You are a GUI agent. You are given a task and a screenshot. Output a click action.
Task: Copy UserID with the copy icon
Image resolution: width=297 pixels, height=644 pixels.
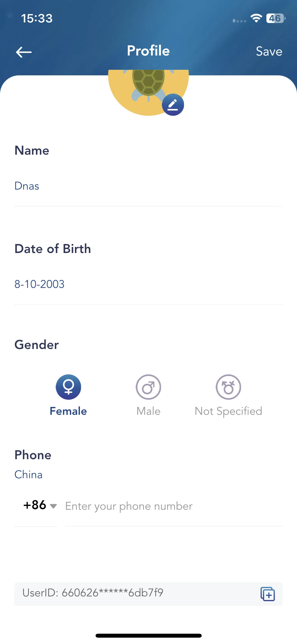(267, 594)
